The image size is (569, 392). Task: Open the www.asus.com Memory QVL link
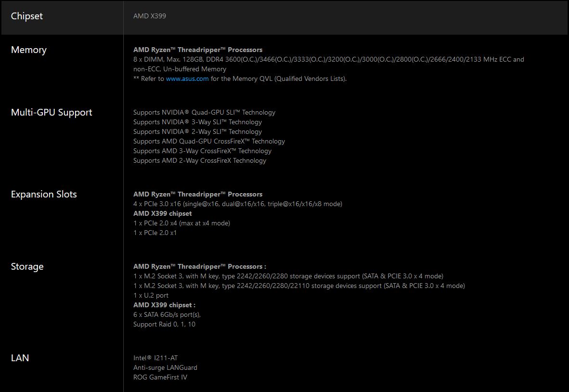pos(187,78)
